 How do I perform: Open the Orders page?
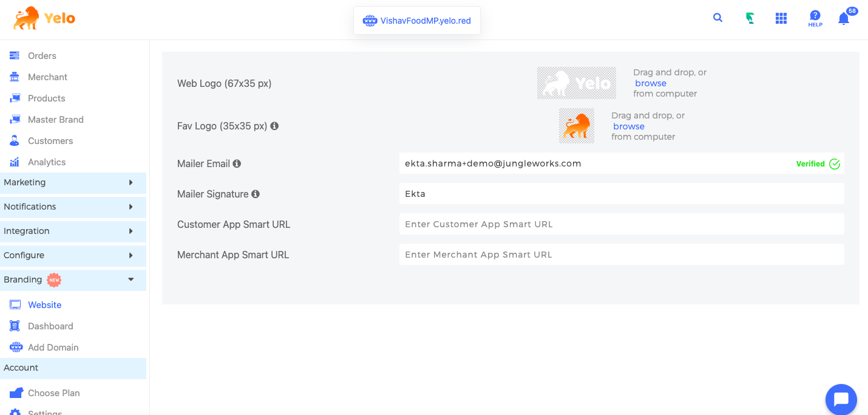(x=42, y=55)
